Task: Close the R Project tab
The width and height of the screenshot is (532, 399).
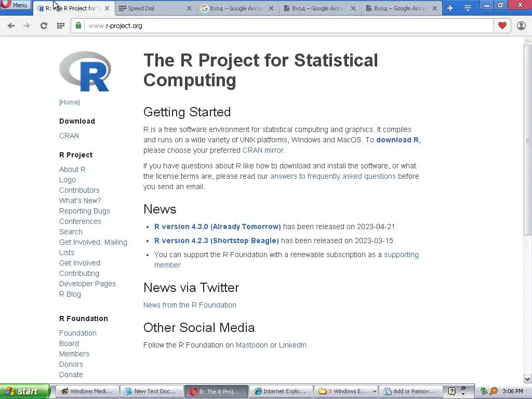Action: click(x=107, y=8)
